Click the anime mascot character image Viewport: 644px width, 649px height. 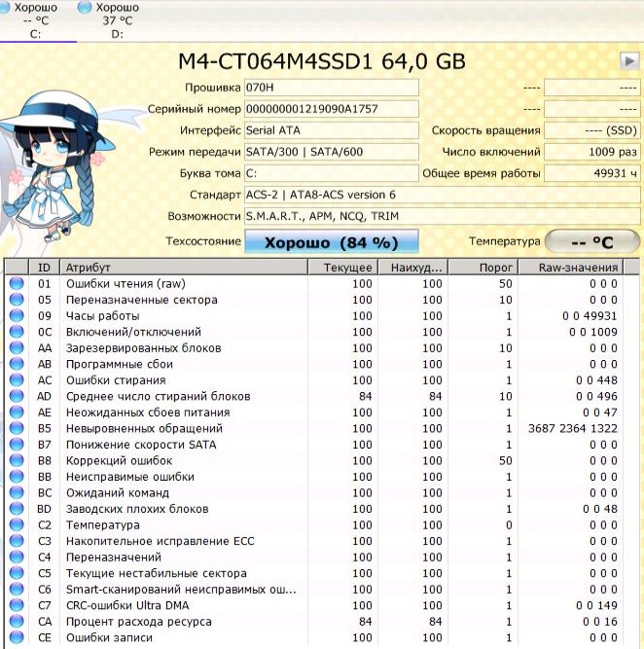point(58,165)
